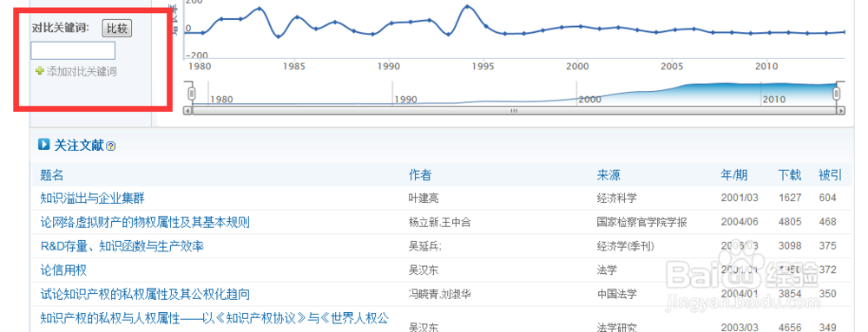Click source 经济学(季刊)
This screenshot has height=332, width=868.
(x=626, y=246)
